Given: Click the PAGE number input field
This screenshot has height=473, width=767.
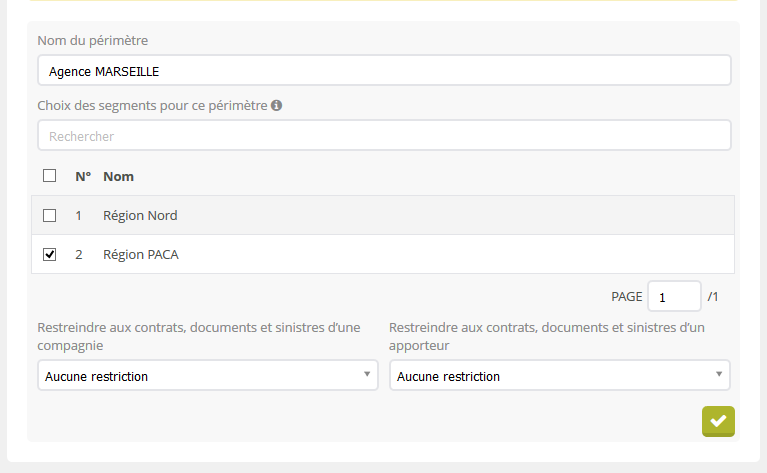Looking at the screenshot, I should pyautogui.click(x=674, y=297).
